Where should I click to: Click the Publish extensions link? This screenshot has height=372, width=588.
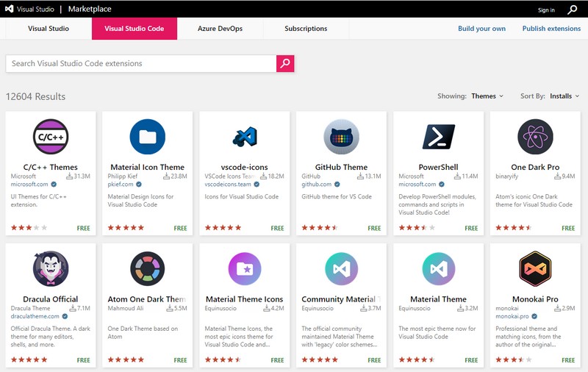coord(551,29)
